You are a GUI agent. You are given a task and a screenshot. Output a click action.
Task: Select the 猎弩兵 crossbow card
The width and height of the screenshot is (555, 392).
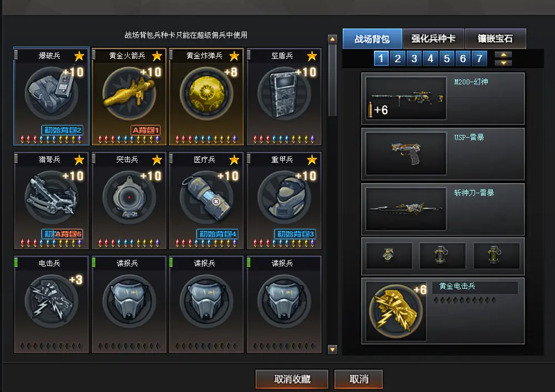click(51, 200)
